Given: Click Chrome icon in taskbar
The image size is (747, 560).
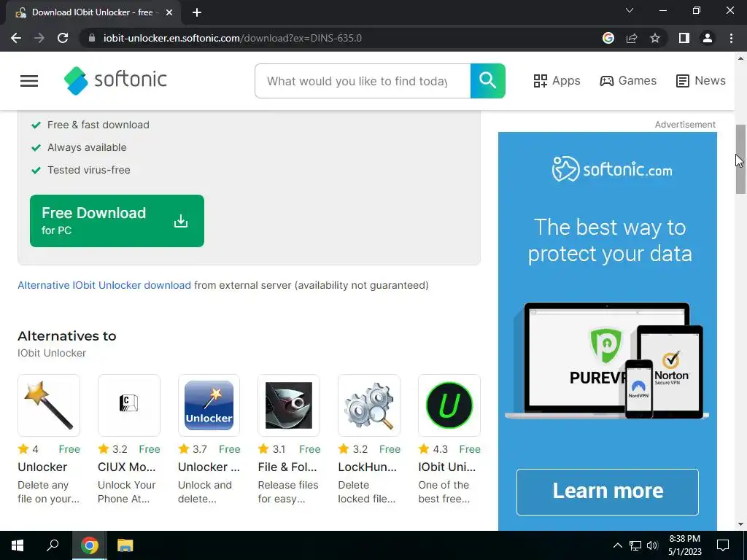Looking at the screenshot, I should coord(90,545).
